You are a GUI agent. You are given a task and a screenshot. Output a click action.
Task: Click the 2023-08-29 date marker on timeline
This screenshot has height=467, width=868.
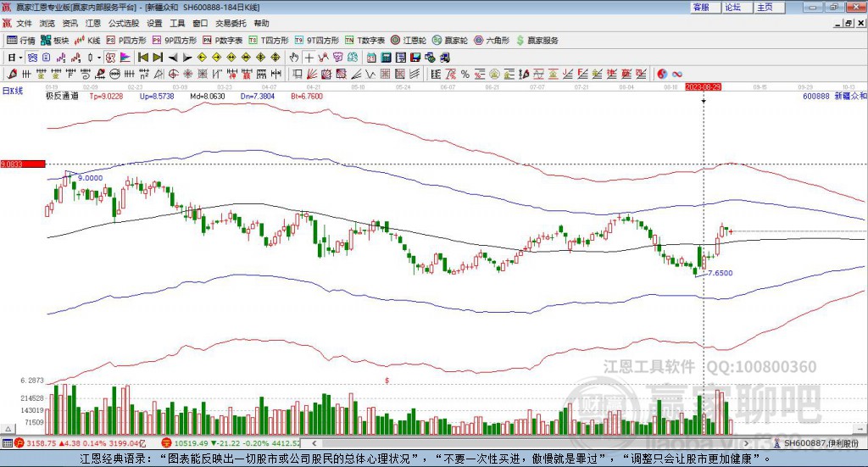[x=703, y=86]
